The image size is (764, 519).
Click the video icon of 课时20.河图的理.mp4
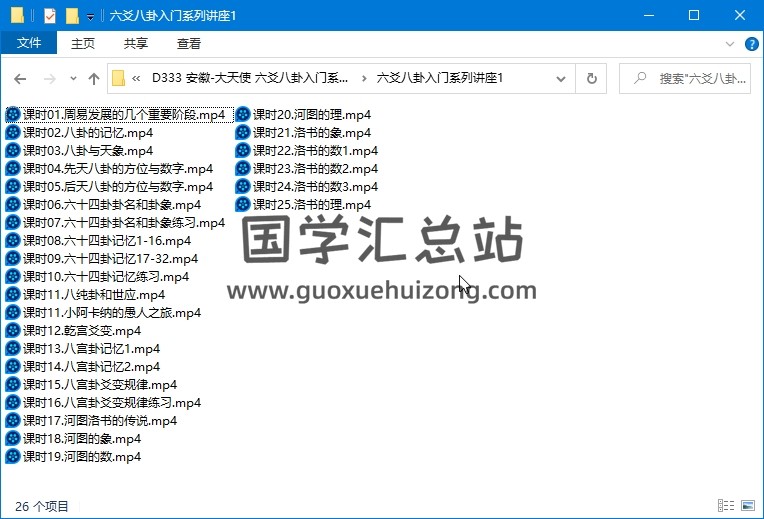click(243, 115)
